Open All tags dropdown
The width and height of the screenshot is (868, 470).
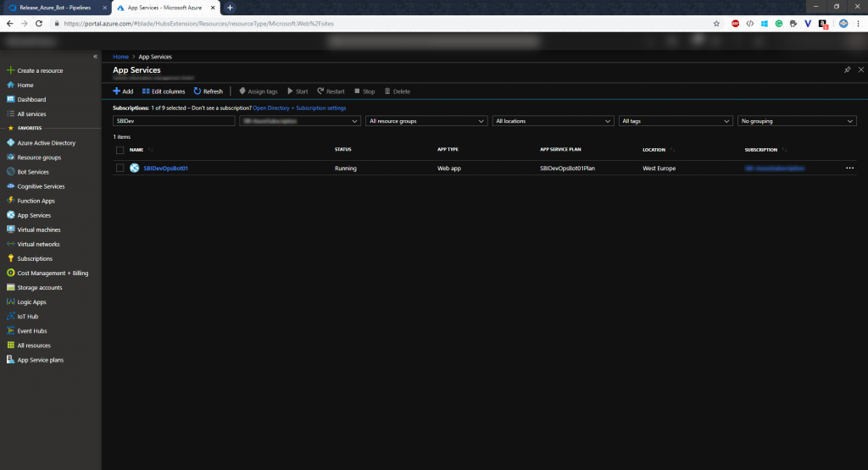pyautogui.click(x=676, y=121)
